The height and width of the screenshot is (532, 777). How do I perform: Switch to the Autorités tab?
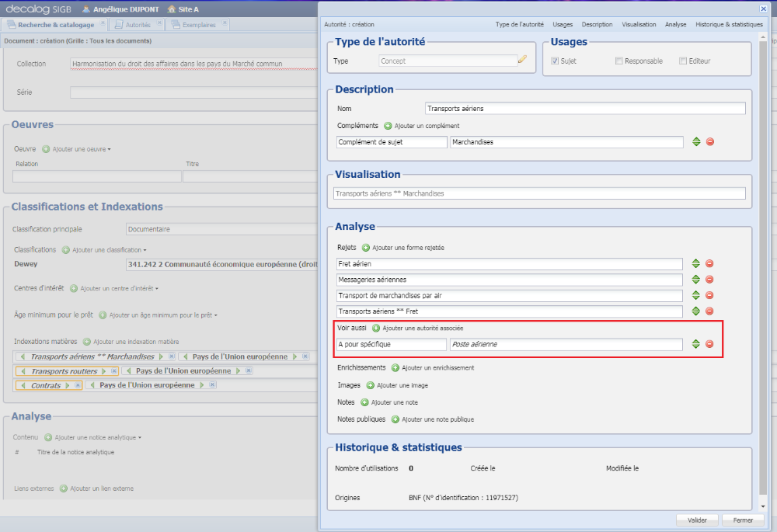coord(135,24)
